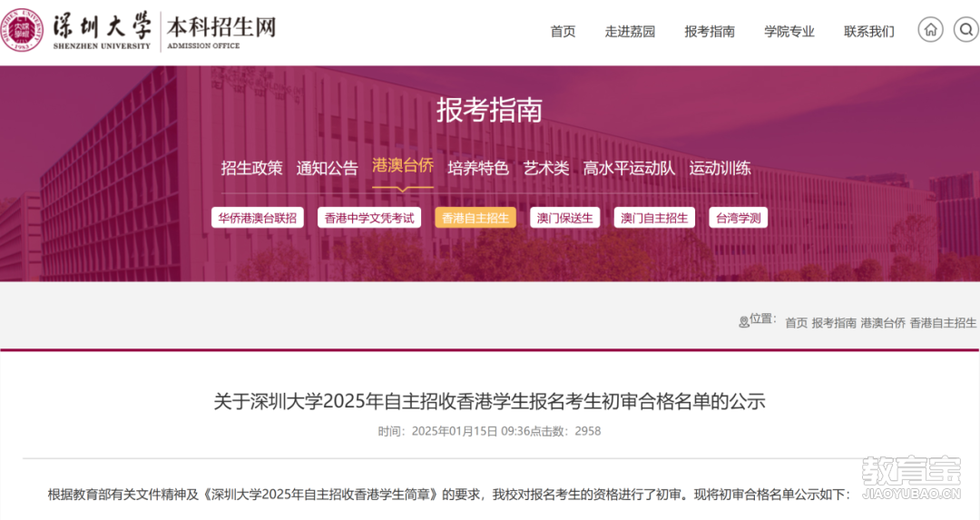Viewport: 980px width, 520px height.
Task: Switch to 艺术类 tab
Action: point(546,168)
